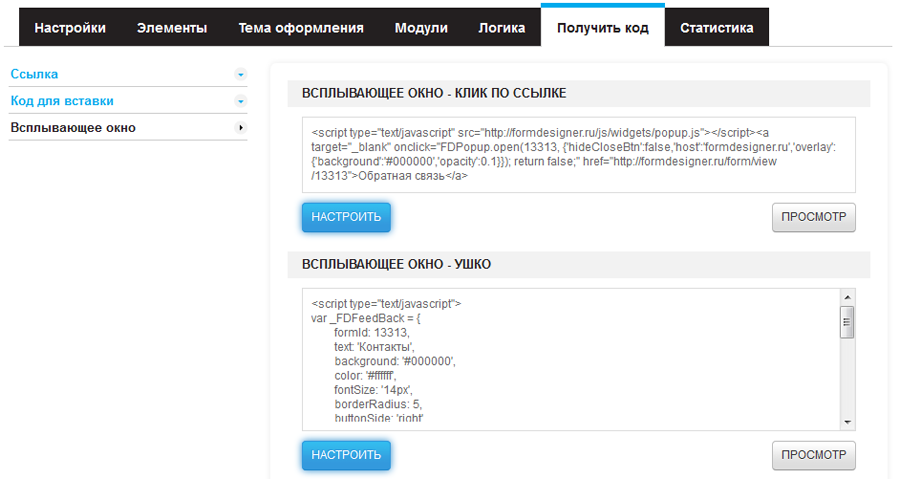This screenshot has height=479, width=900.
Task: Expand the Код для вставки arrow
Action: coord(240,101)
